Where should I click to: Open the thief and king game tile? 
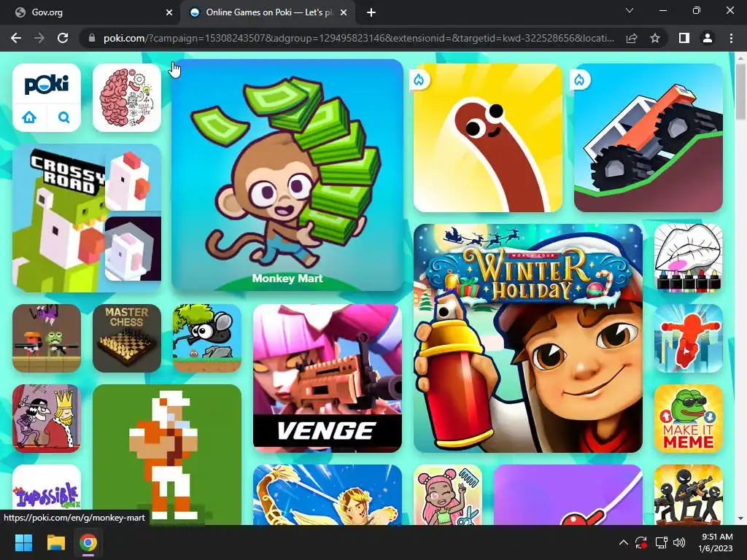click(47, 419)
